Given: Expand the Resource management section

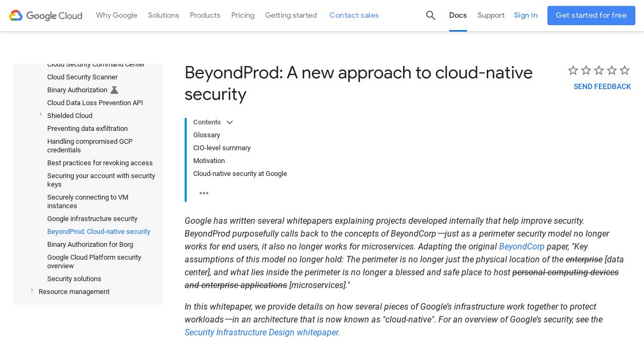Looking at the screenshot, I should [x=32, y=291].
